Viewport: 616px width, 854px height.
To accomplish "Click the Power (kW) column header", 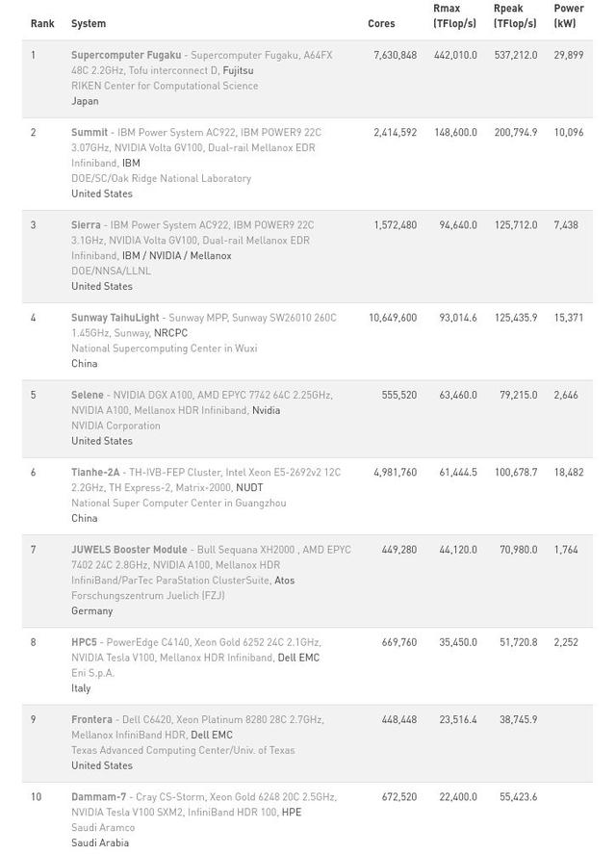I will [x=568, y=16].
